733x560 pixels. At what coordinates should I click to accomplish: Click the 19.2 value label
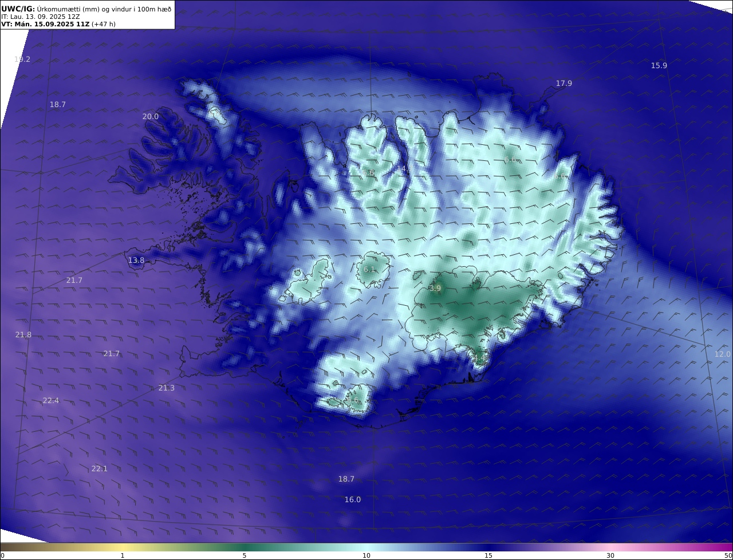click(22, 59)
